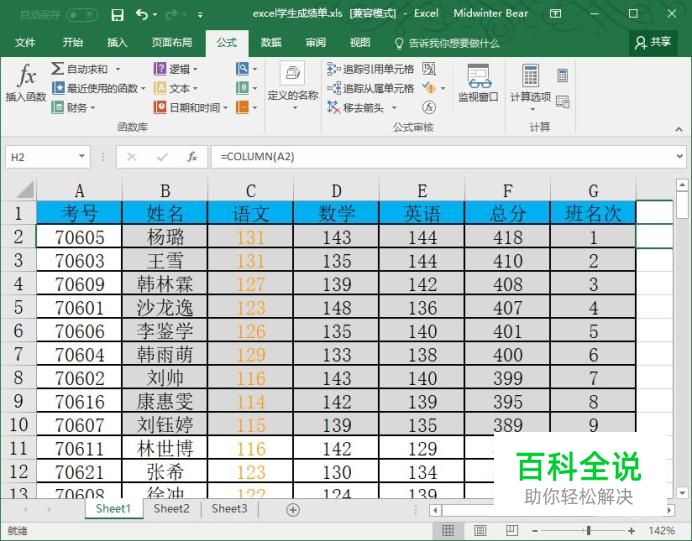
Task: Click the Tell Me search box
Action: pos(448,43)
